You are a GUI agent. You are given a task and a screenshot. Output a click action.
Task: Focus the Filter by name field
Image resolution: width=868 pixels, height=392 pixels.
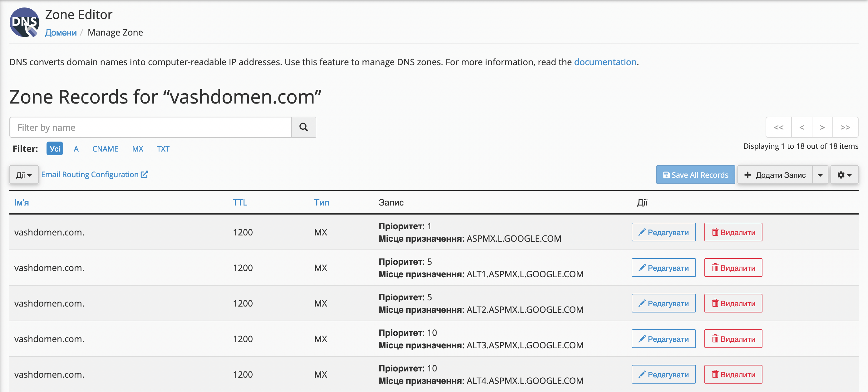[x=150, y=127]
